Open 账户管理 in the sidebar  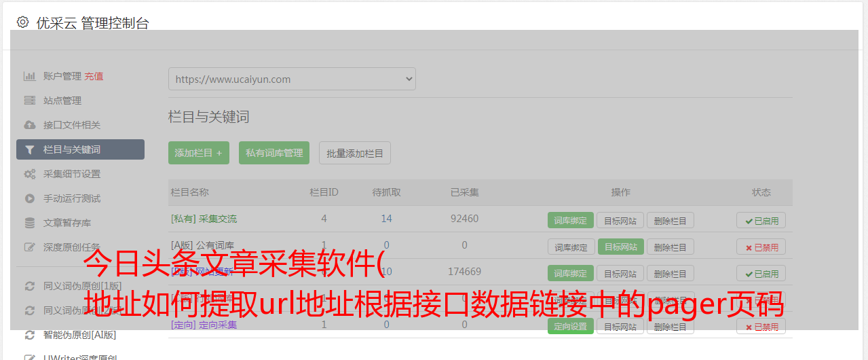pos(62,76)
